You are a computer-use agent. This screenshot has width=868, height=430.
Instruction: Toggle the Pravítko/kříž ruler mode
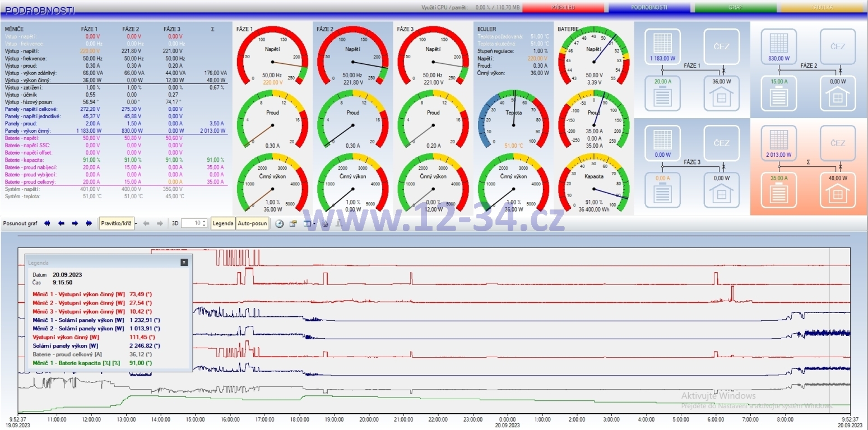click(x=116, y=223)
